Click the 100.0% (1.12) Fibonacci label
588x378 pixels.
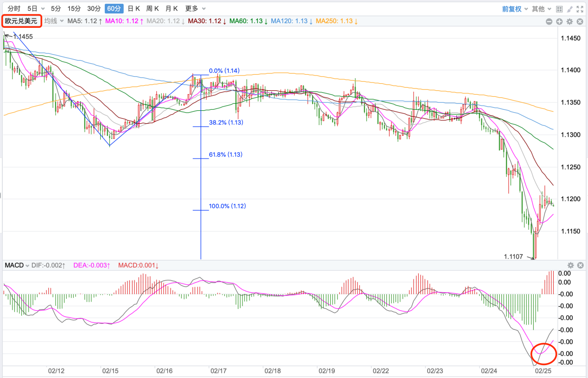pos(228,206)
